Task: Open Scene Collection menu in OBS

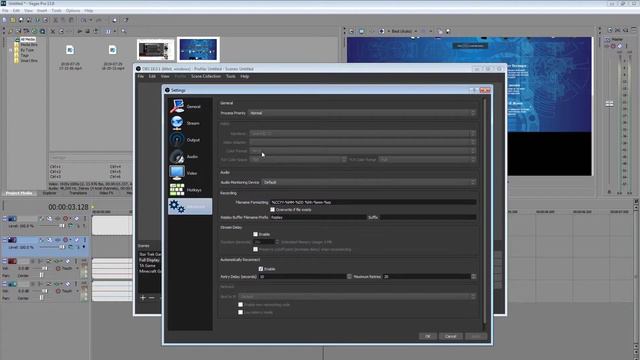Action: tap(206, 76)
